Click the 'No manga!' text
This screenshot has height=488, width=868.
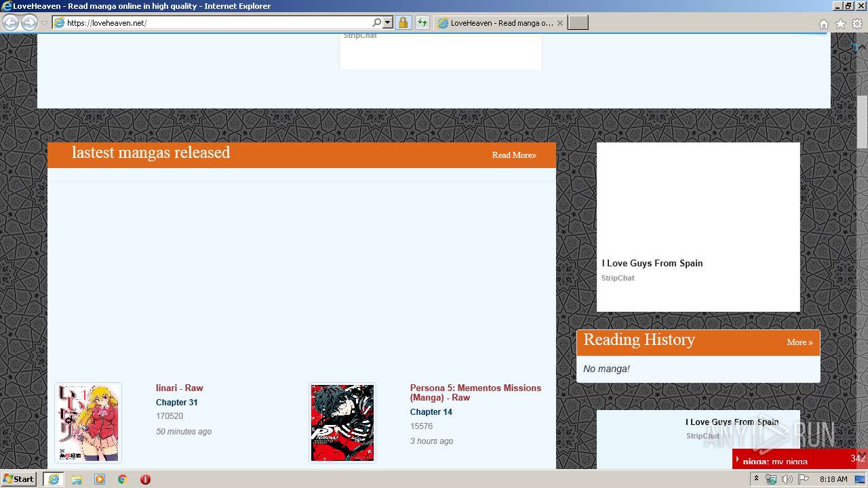coord(606,369)
